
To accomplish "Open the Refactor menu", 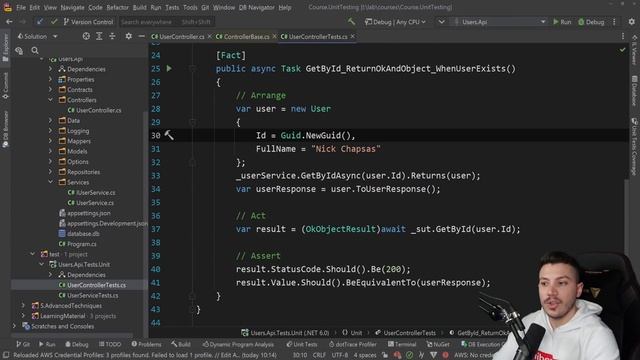I will pyautogui.click(x=118, y=7).
